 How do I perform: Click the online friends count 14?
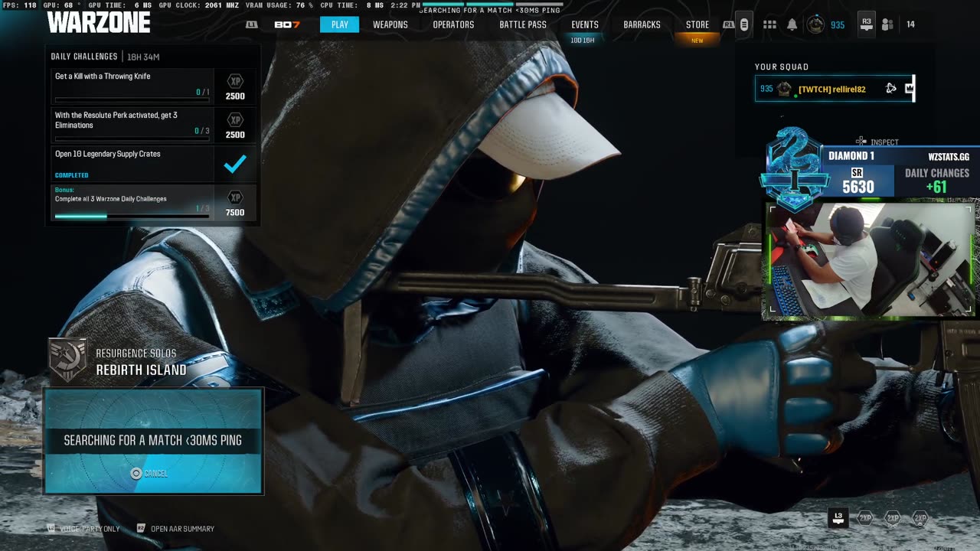[x=910, y=24]
